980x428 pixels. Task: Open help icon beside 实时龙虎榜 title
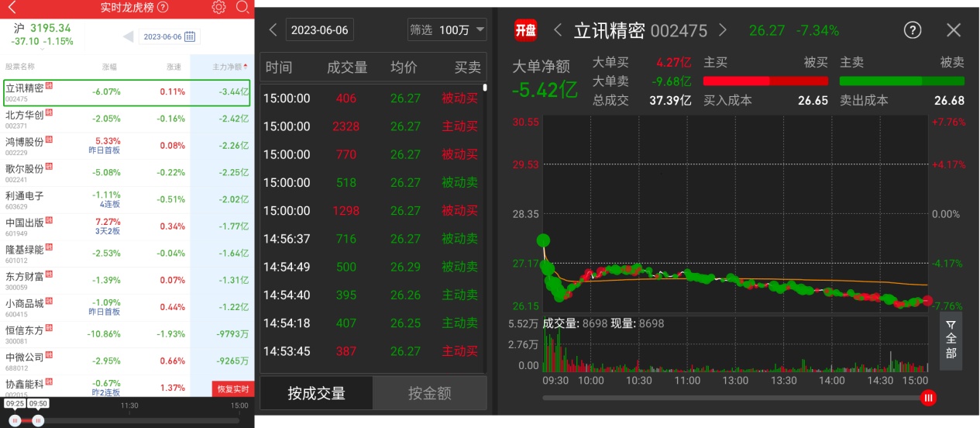[x=163, y=8]
